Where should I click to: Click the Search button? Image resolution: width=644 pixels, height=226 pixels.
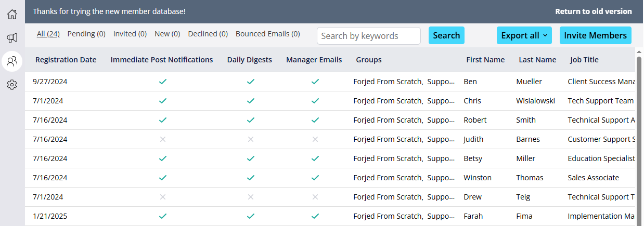(446, 35)
